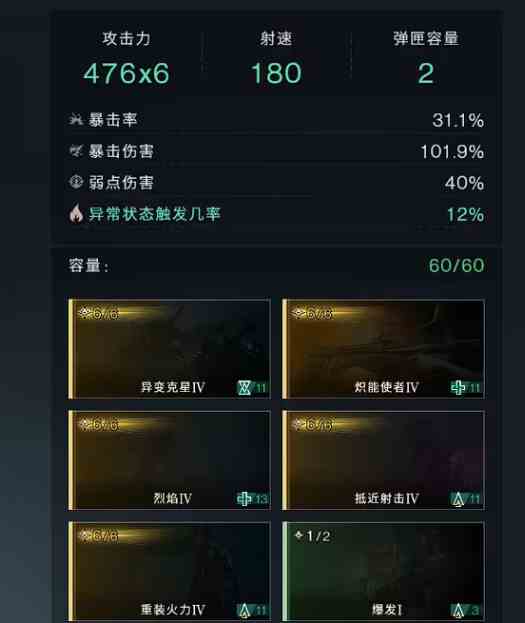Click the flame icon beside 异常状态触发几率
The height and width of the screenshot is (623, 525).
(76, 213)
